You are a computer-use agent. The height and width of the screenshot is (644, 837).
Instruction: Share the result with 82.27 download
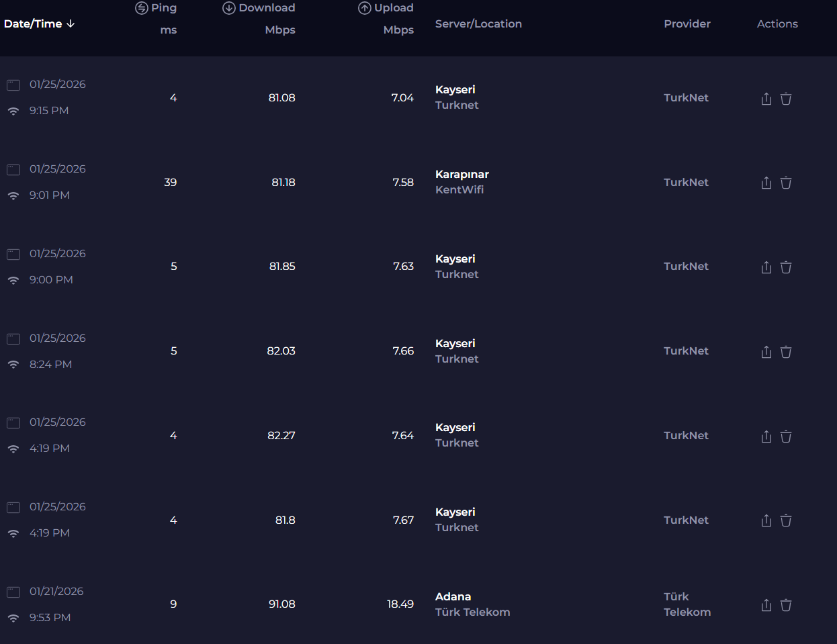click(766, 436)
